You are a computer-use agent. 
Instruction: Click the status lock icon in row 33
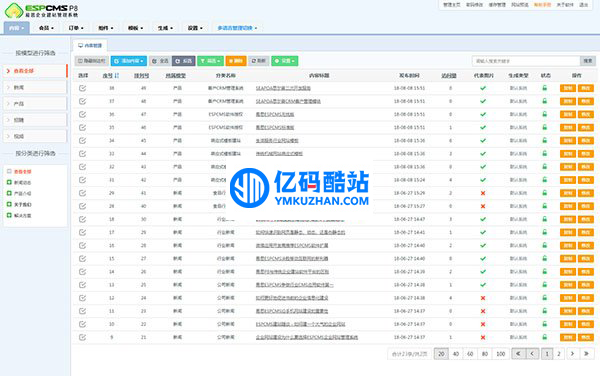coord(545,153)
